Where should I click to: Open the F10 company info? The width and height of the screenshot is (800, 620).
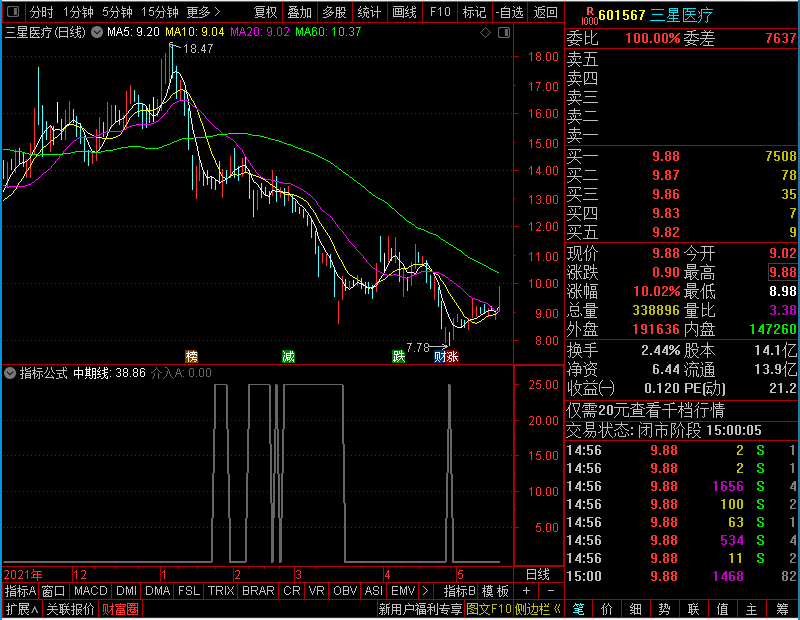pyautogui.click(x=440, y=12)
